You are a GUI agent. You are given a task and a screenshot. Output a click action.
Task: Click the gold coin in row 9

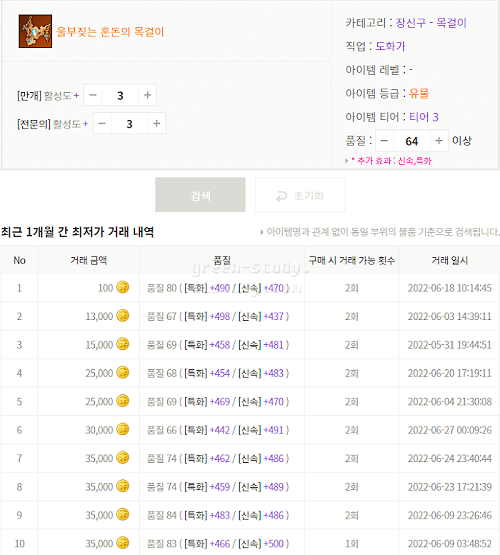(123, 514)
